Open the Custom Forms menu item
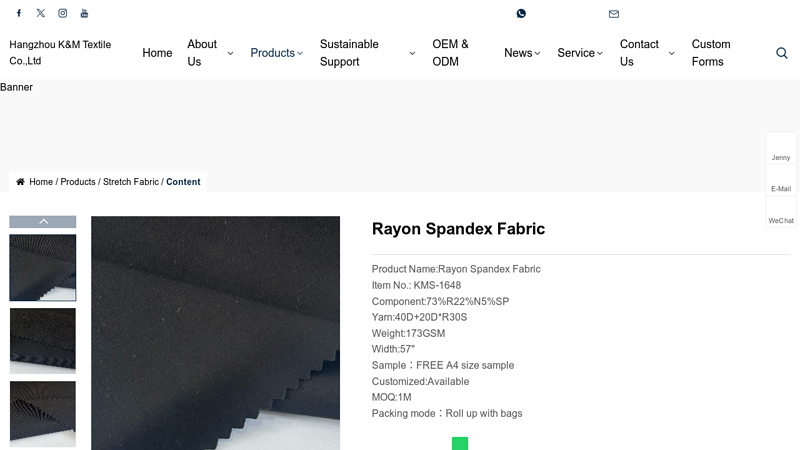This screenshot has width=800, height=450. [711, 53]
